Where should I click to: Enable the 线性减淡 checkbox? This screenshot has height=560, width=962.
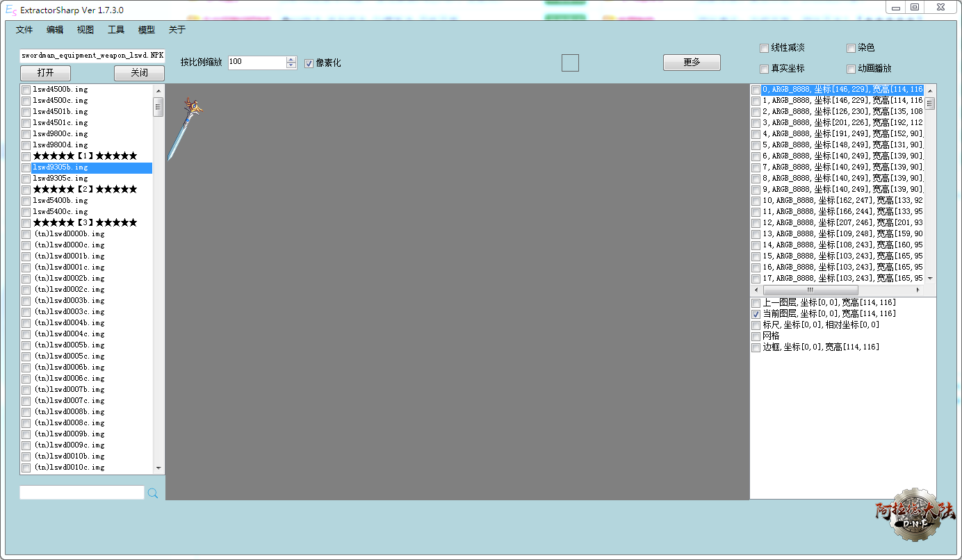click(765, 49)
